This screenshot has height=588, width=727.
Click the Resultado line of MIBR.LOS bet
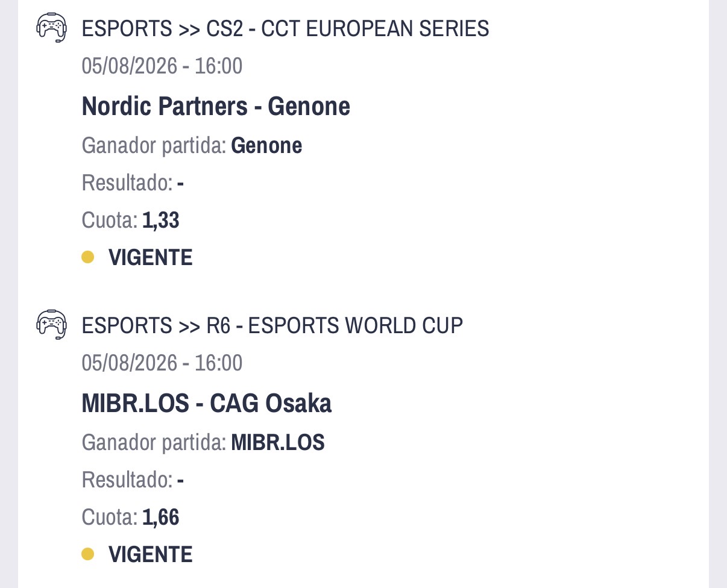133,480
